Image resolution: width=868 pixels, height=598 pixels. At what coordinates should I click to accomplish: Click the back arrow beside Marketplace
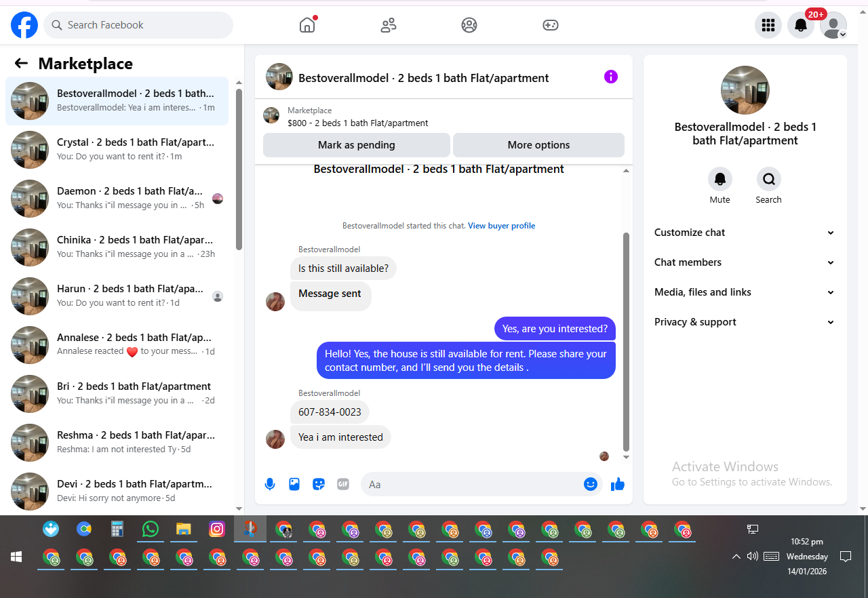[21, 63]
